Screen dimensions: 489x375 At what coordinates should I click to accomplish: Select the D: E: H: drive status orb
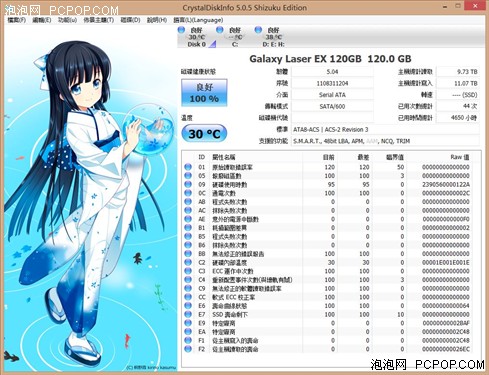click(x=258, y=30)
